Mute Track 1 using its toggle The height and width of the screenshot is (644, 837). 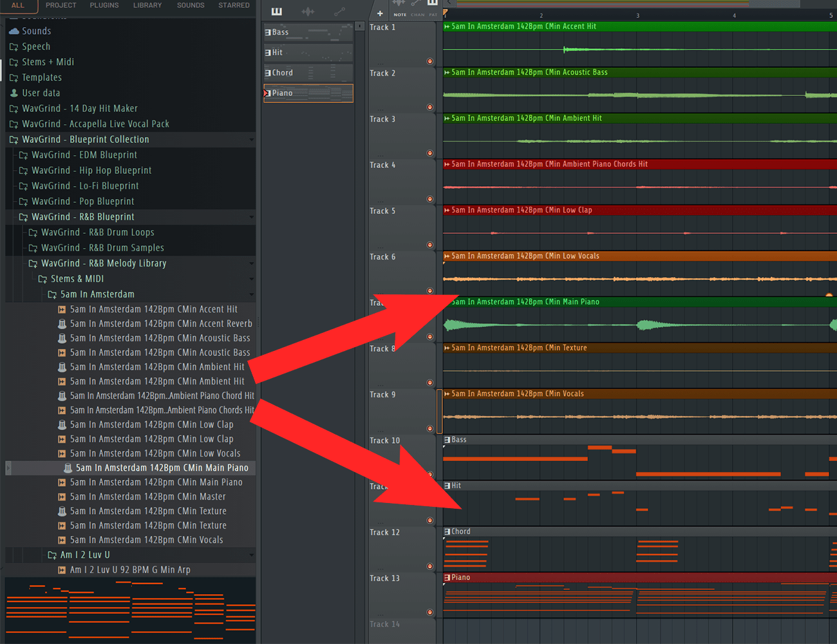coord(429,61)
